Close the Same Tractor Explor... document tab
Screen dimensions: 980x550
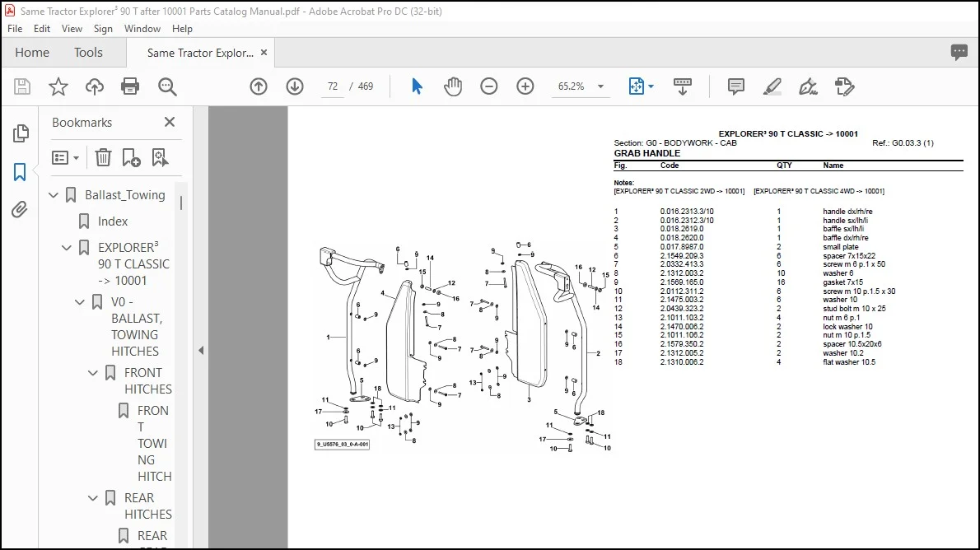pyautogui.click(x=264, y=53)
